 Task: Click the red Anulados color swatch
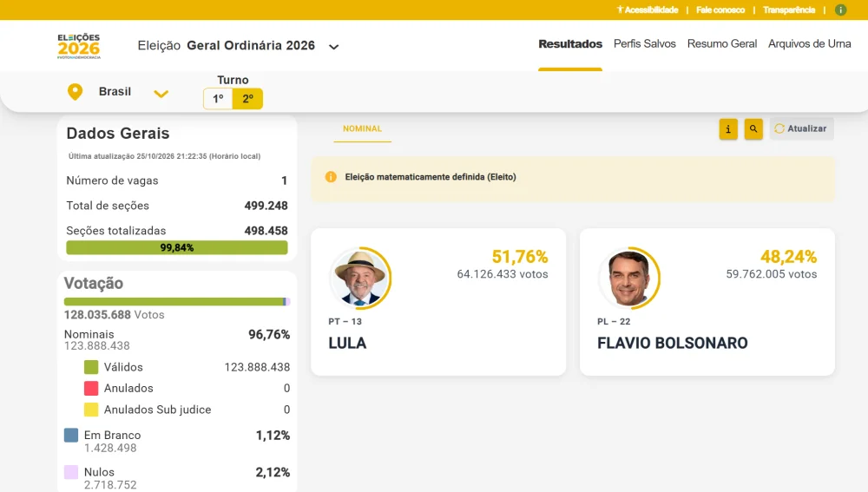click(91, 388)
